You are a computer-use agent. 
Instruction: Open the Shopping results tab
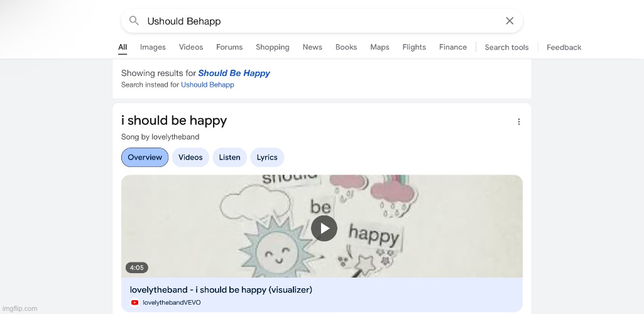[x=273, y=47]
